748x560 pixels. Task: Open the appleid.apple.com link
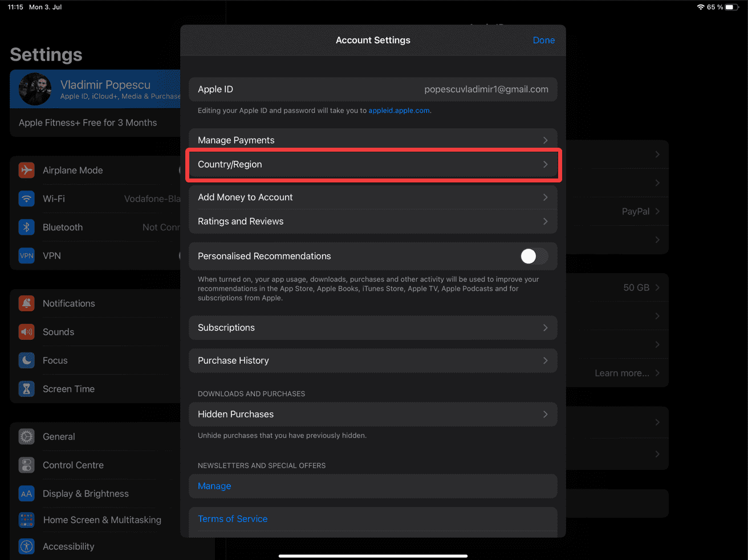[399, 111]
